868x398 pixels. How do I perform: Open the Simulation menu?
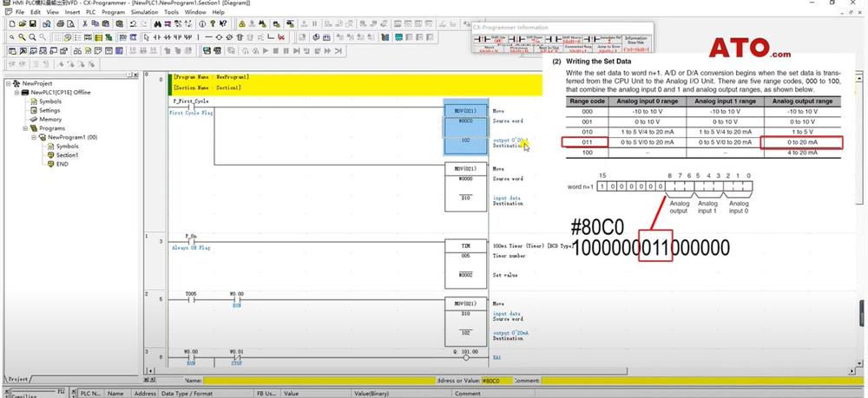(146, 13)
